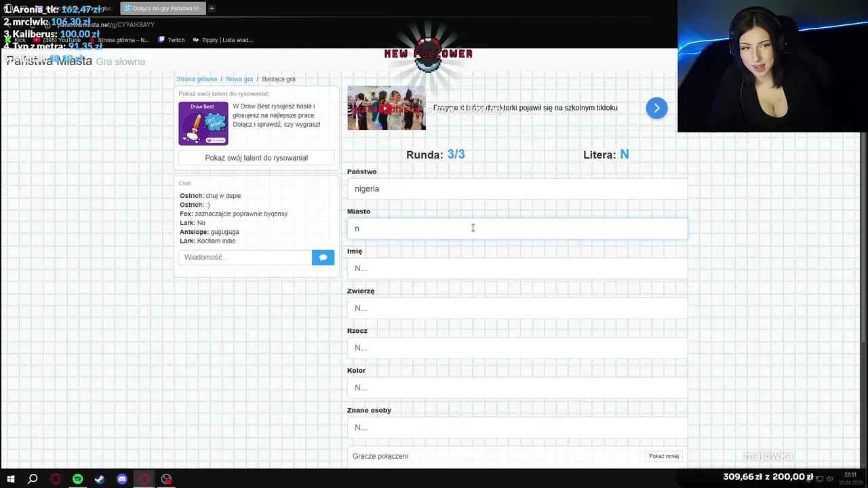This screenshot has width=868, height=488.
Task: Click the Bieżąca gra breadcrumb text
Action: [279, 79]
